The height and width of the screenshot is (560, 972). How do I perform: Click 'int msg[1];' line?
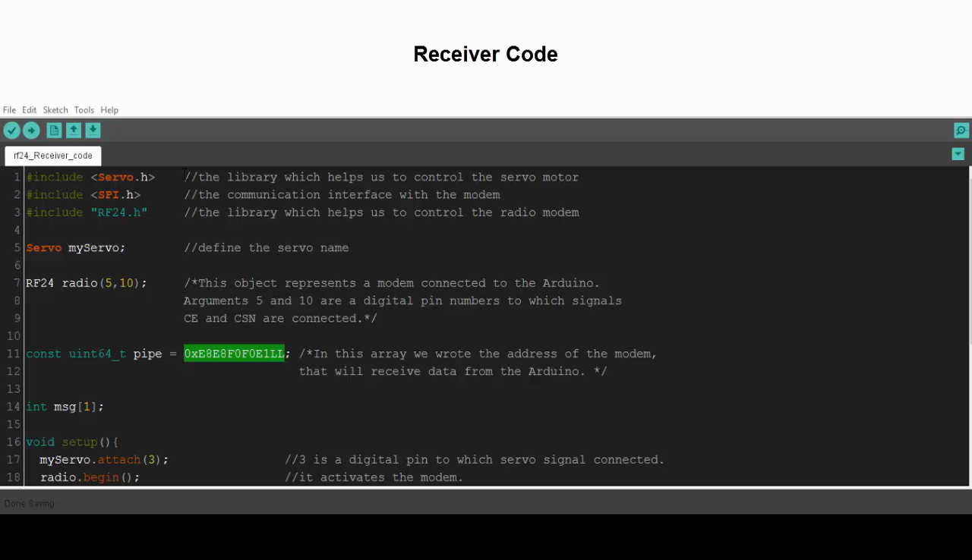(x=65, y=407)
